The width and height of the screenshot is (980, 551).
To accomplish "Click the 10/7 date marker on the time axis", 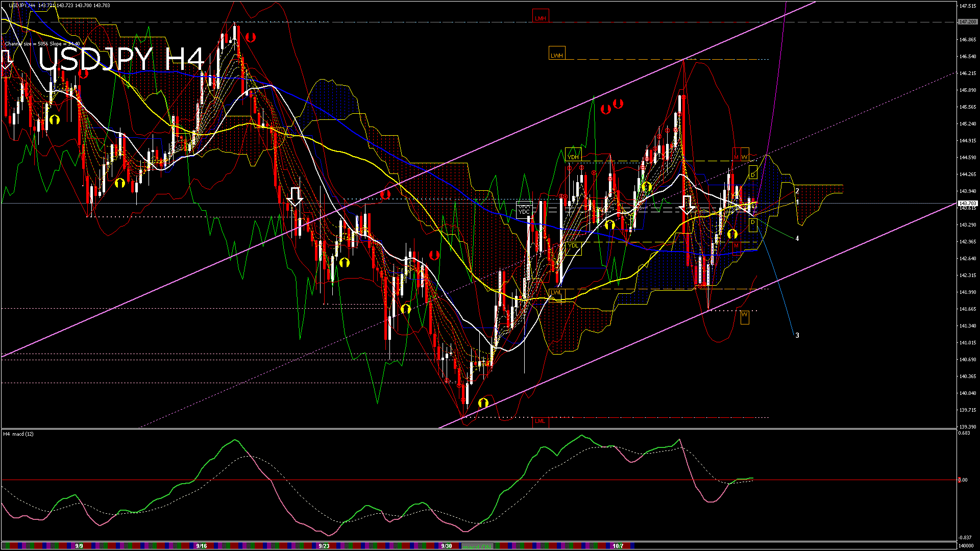I will pos(618,546).
